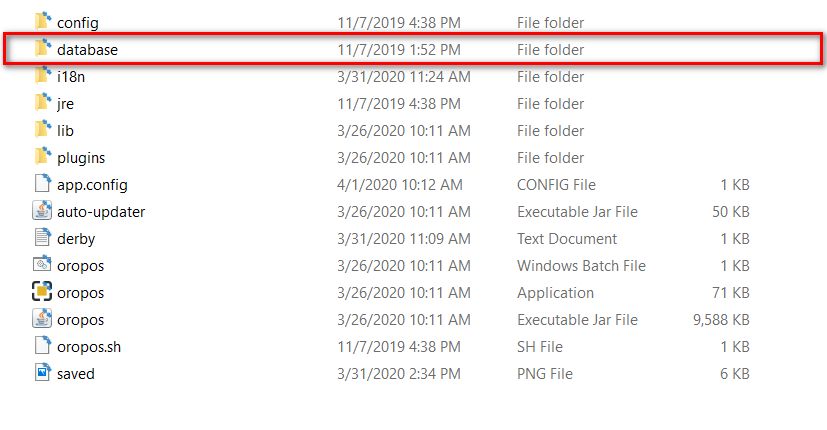Select the app.config file icon
This screenshot has height=430, width=827.
43,184
